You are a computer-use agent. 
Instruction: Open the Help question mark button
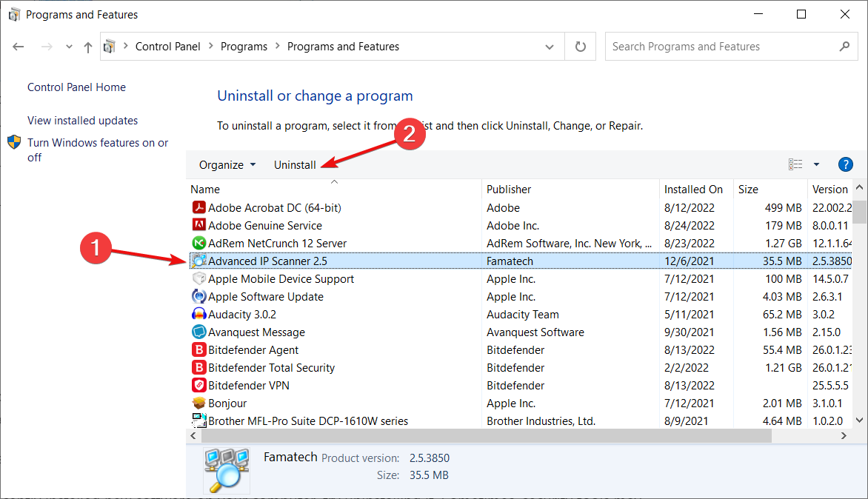(x=845, y=164)
